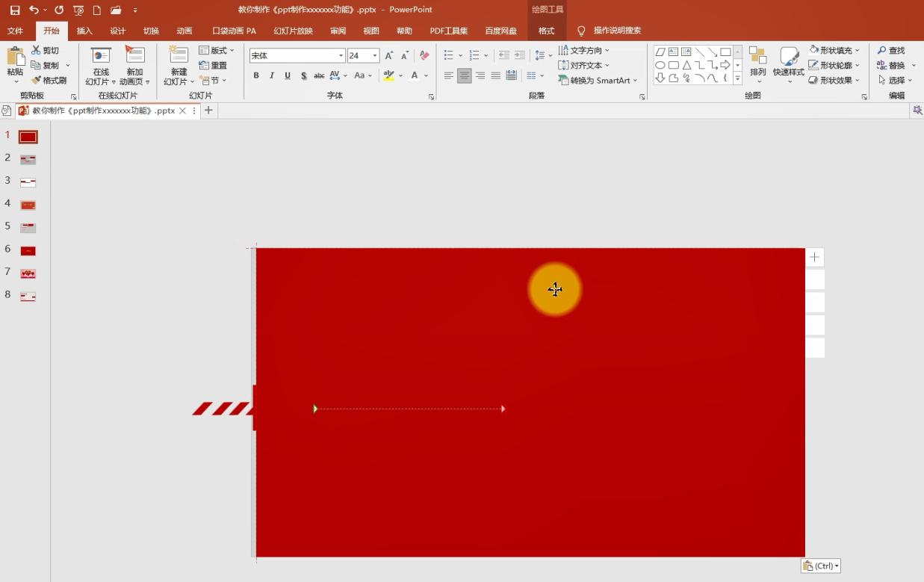
Task: Toggle italic formatting
Action: click(x=272, y=75)
